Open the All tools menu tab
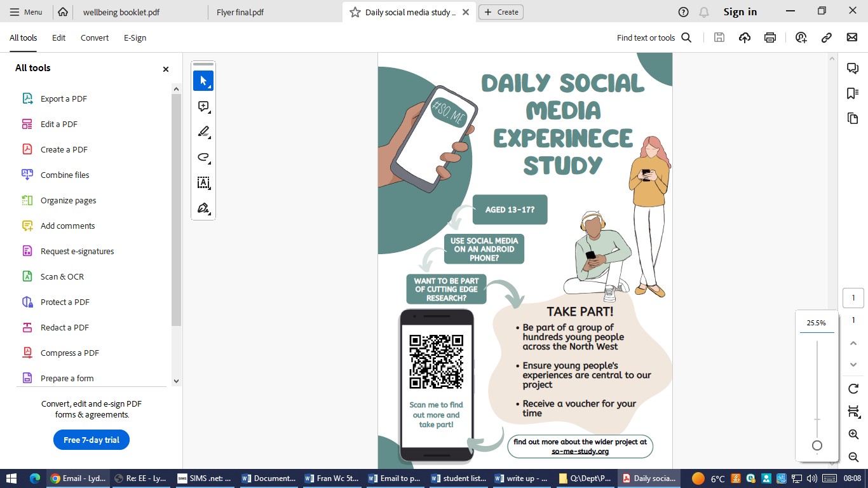The height and width of the screenshot is (488, 868). pos(23,38)
